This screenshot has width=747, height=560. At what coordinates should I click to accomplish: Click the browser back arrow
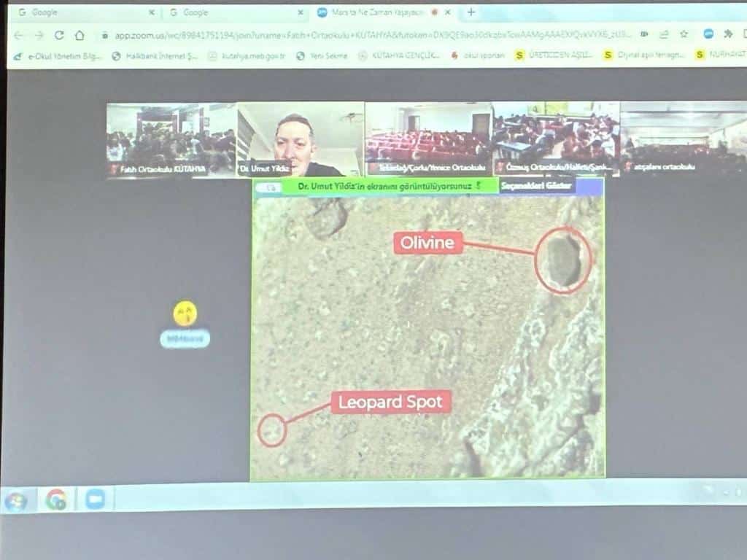coord(18,35)
